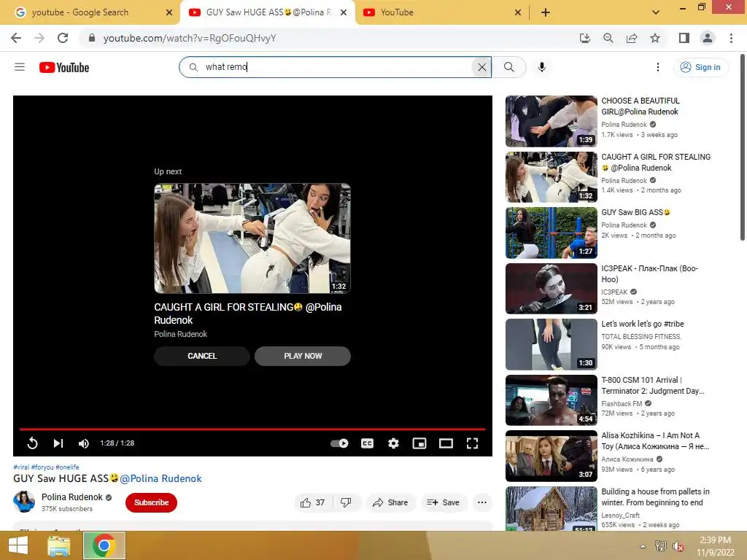Viewport: 747px width, 560px height.
Task: Click the Sign in button
Action: click(x=700, y=67)
